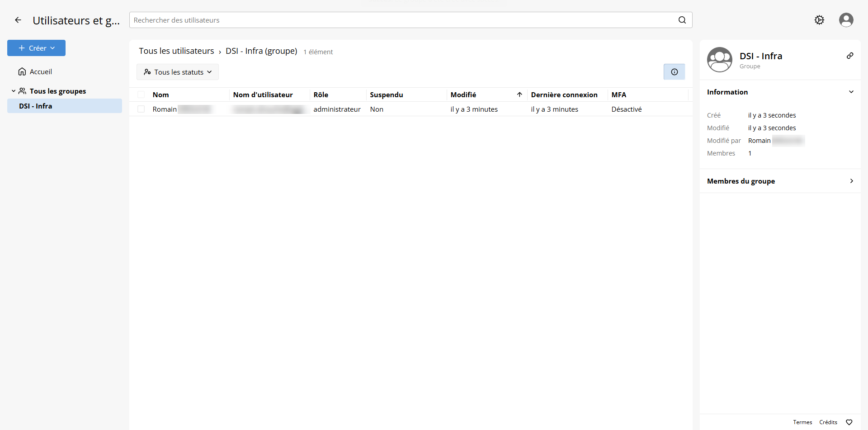Click the DSI - Infra group avatar
The image size is (868, 430).
(719, 60)
